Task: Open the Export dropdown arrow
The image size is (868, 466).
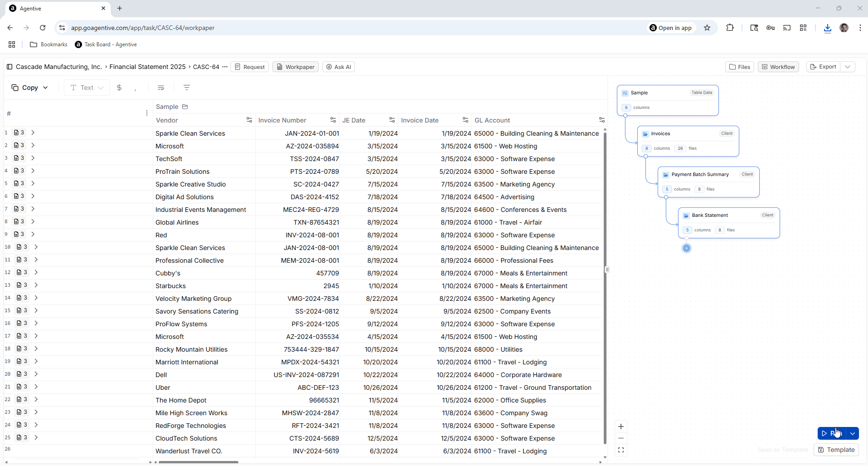Action: coord(849,67)
